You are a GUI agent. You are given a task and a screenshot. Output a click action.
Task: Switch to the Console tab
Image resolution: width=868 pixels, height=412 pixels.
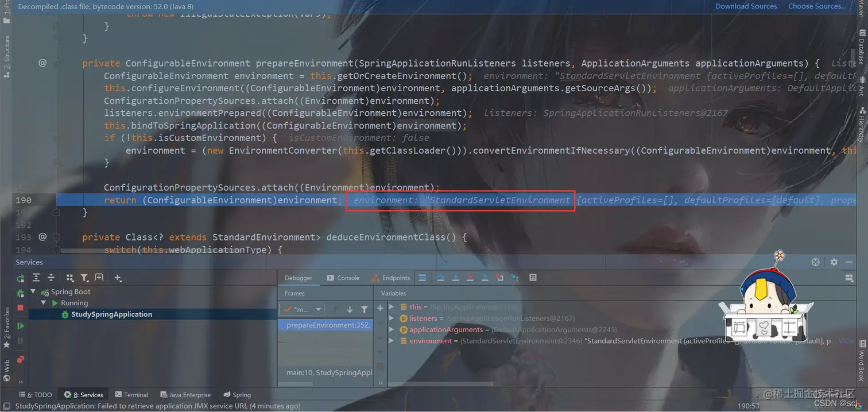click(343, 278)
